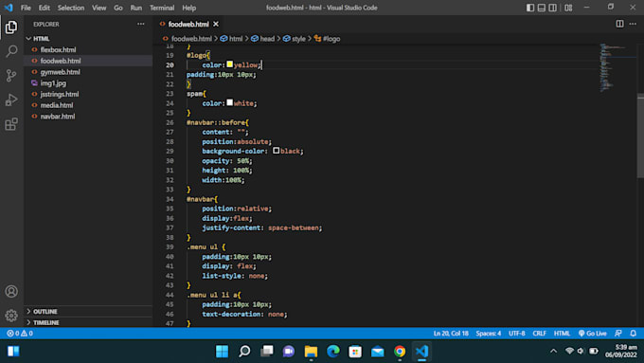Open notifications bell in status bar
The height and width of the screenshot is (363, 644).
pos(634,334)
